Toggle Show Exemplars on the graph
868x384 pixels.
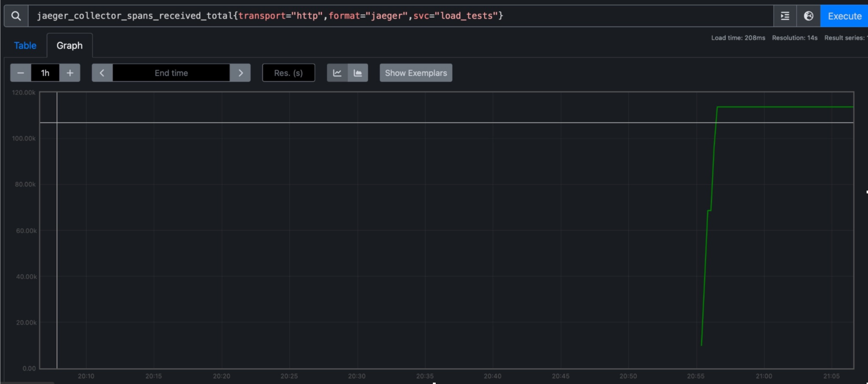415,72
